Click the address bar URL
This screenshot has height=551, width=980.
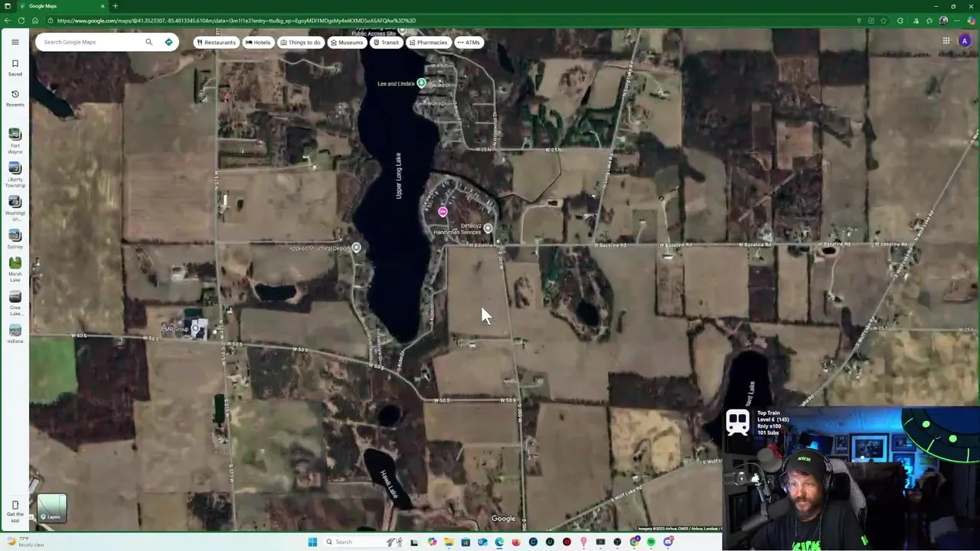point(237,21)
